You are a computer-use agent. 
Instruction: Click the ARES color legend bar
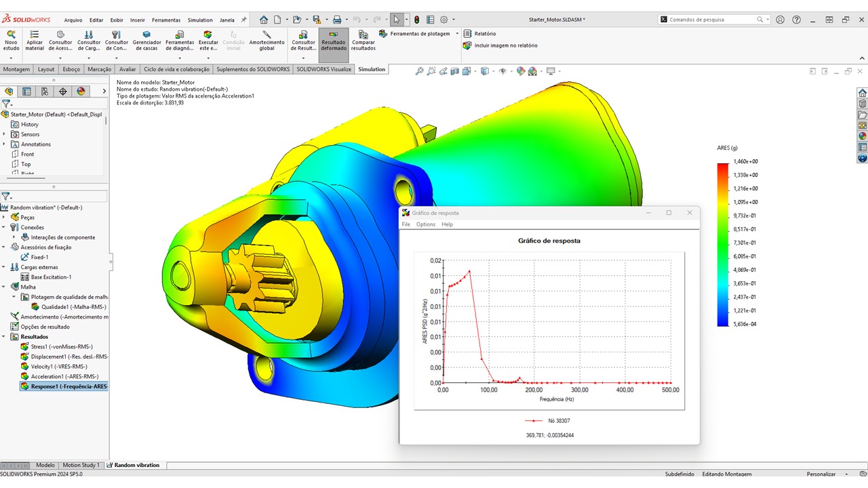click(723, 245)
